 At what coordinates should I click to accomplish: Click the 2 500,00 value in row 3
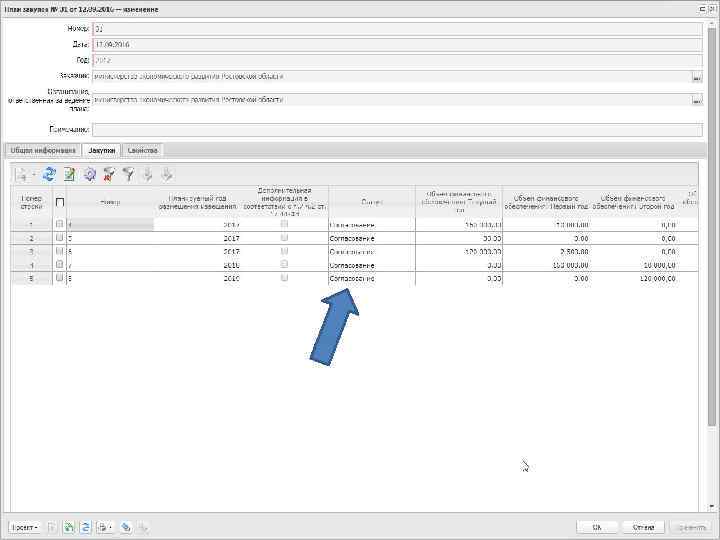574,252
